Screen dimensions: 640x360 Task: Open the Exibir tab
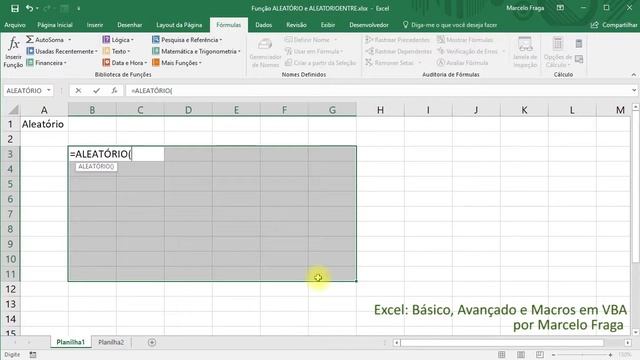point(327,25)
